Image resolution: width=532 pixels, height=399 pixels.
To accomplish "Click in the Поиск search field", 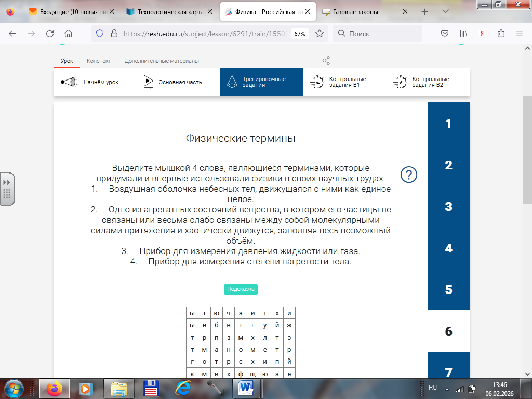I will (384, 34).
